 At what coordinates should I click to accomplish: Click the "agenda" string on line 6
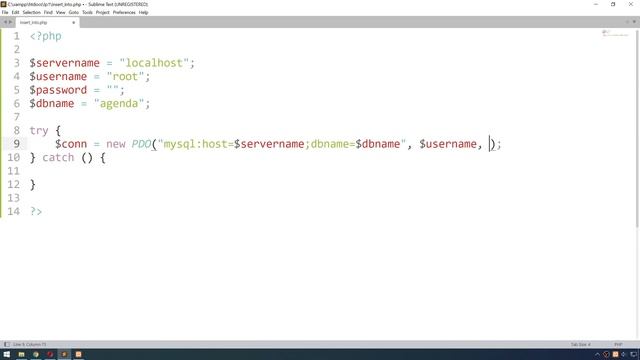click(119, 103)
